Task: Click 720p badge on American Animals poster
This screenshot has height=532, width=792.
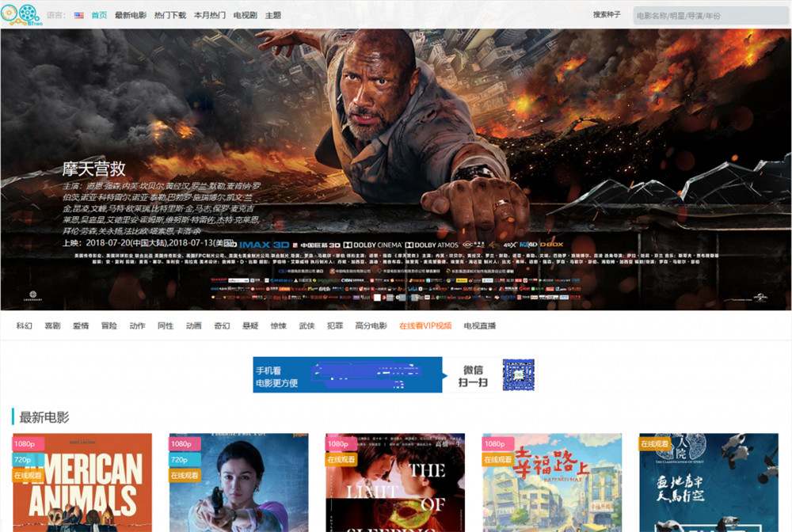Action: click(23, 460)
